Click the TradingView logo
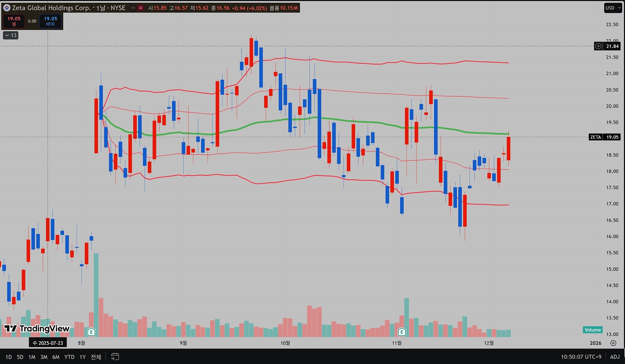Viewport: 625px width, 364px height. coord(37,329)
